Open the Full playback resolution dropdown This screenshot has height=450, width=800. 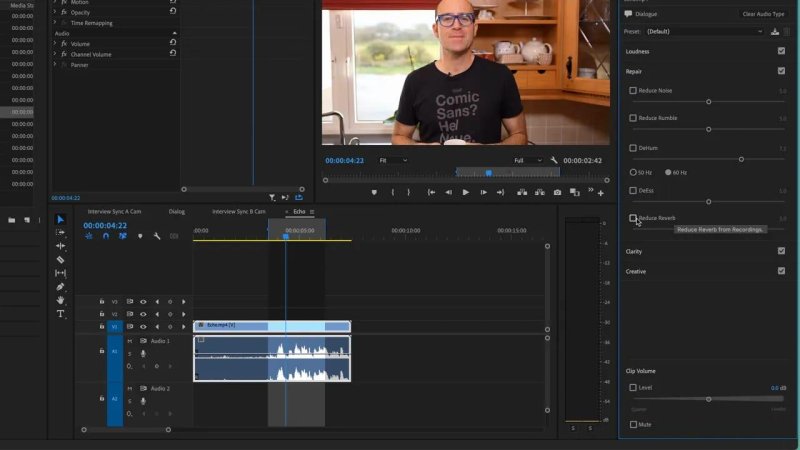(x=528, y=160)
